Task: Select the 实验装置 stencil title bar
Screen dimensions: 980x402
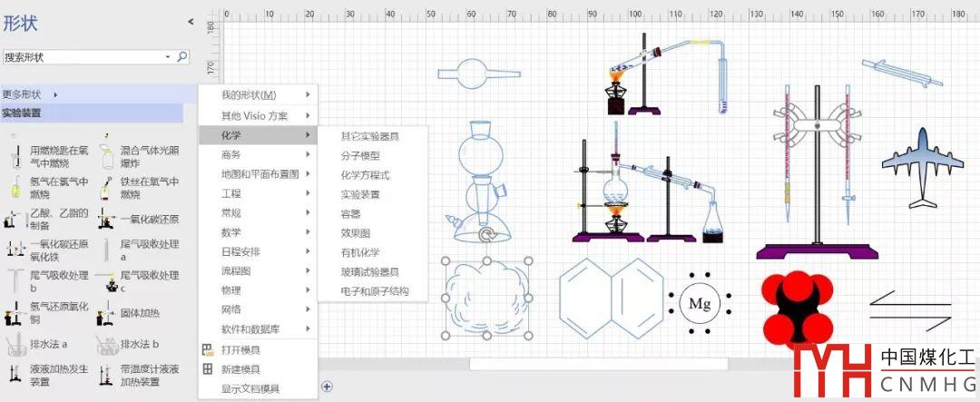Action: (x=91, y=113)
